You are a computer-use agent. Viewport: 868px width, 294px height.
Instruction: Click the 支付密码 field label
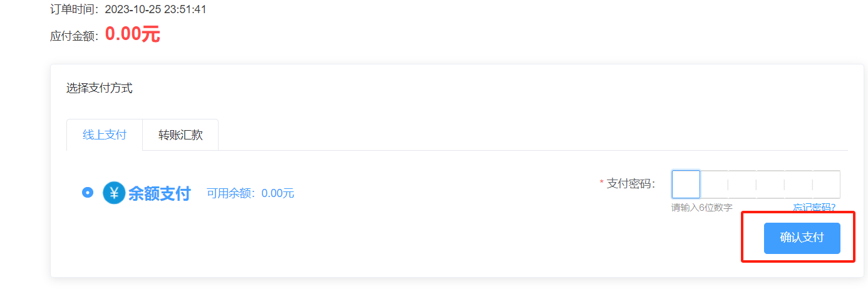pyautogui.click(x=631, y=184)
